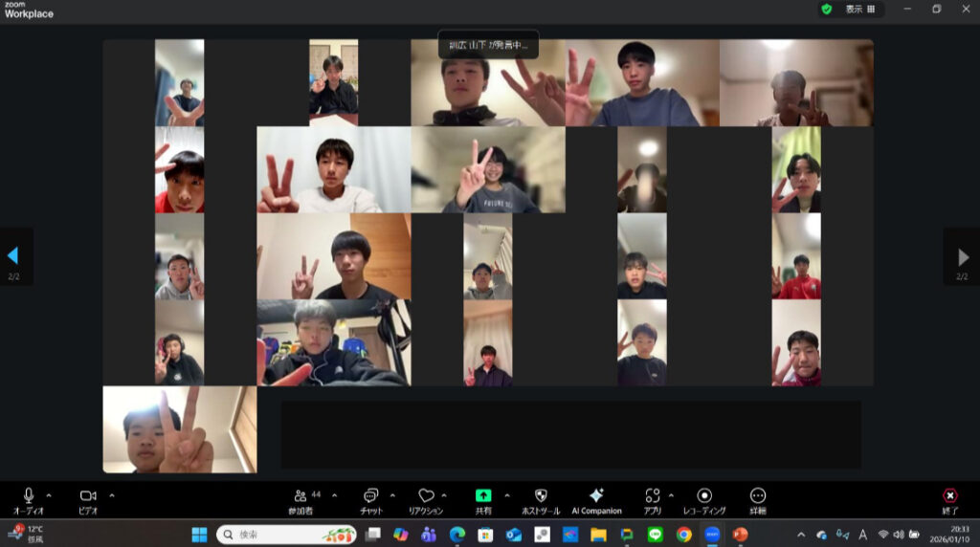The height and width of the screenshot is (547, 980).
Task: Click the リアクション (Reactions) heart icon
Action: [426, 496]
